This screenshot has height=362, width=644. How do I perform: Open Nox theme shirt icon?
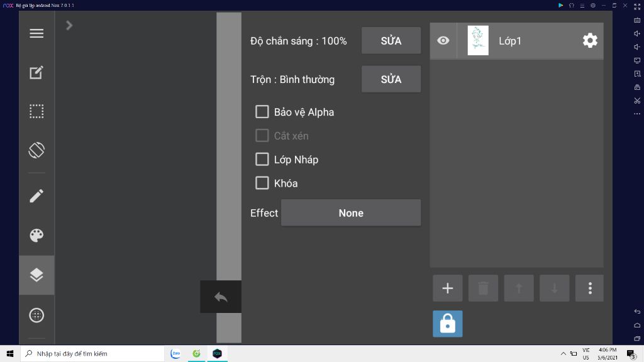click(571, 5)
